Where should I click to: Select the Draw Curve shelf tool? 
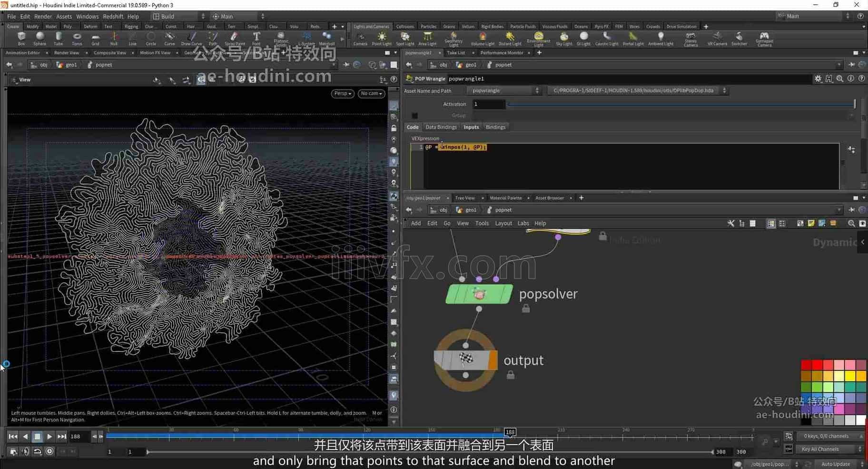coord(191,39)
